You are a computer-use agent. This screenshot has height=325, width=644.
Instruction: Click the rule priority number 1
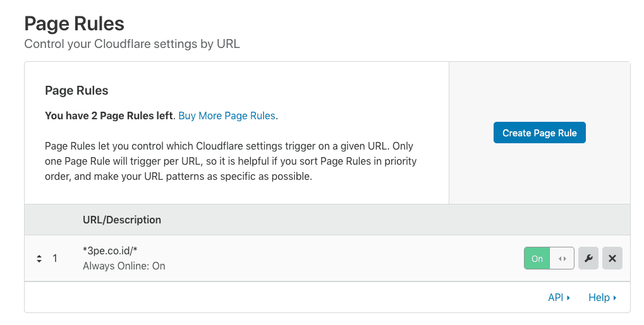point(55,258)
